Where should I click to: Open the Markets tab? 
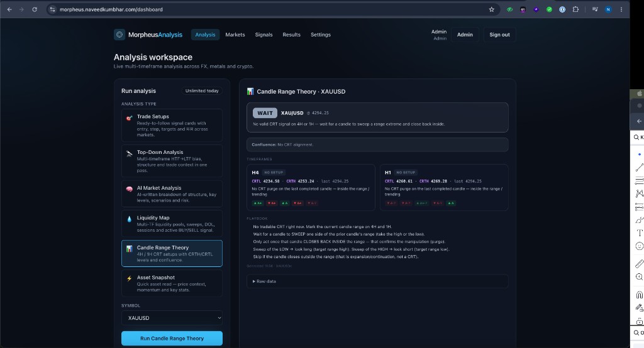click(235, 35)
